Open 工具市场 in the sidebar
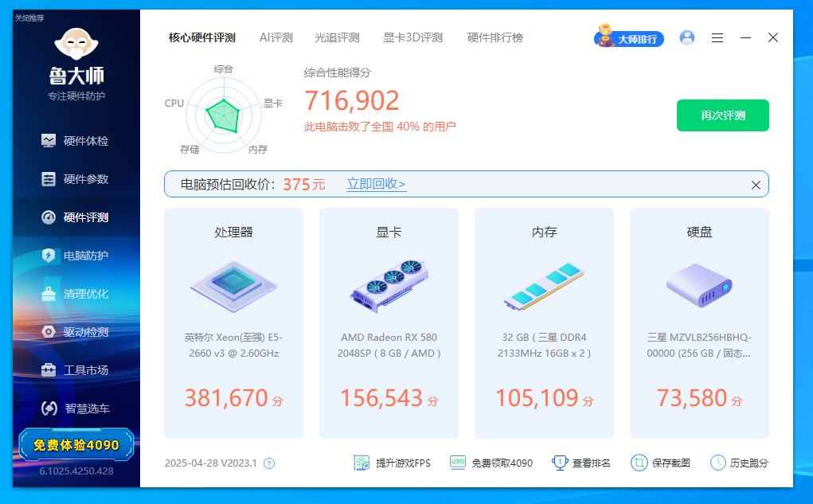Viewport: 813px width, 504px height. click(76, 370)
